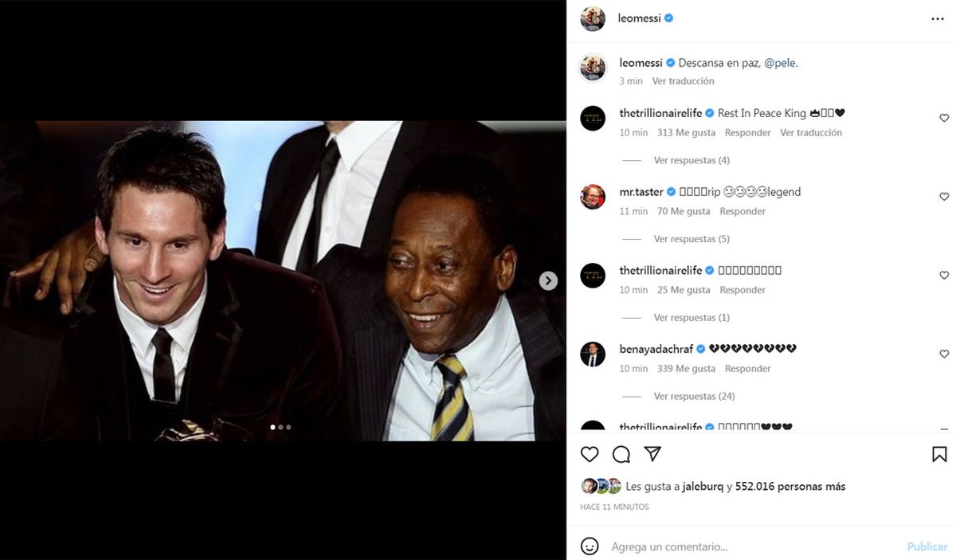Image resolution: width=956 pixels, height=560 pixels.
Task: Expand 'Ver respuestas (4)' replies
Action: tap(691, 160)
